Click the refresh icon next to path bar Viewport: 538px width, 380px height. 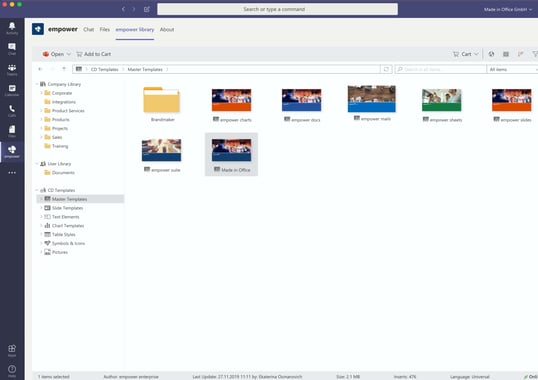click(386, 69)
